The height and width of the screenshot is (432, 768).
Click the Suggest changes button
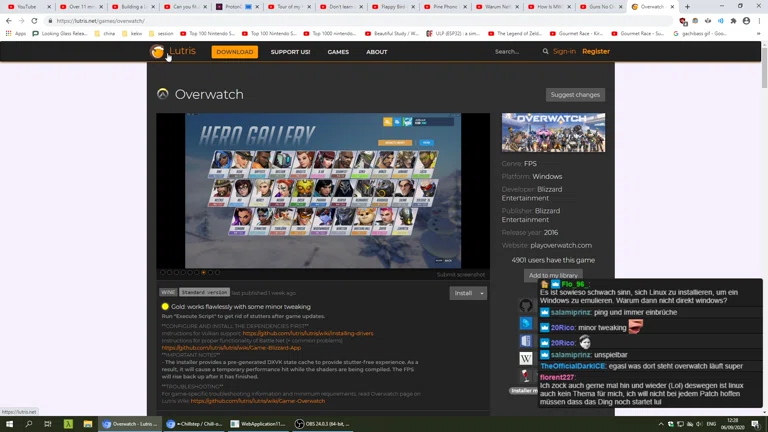[x=575, y=95]
